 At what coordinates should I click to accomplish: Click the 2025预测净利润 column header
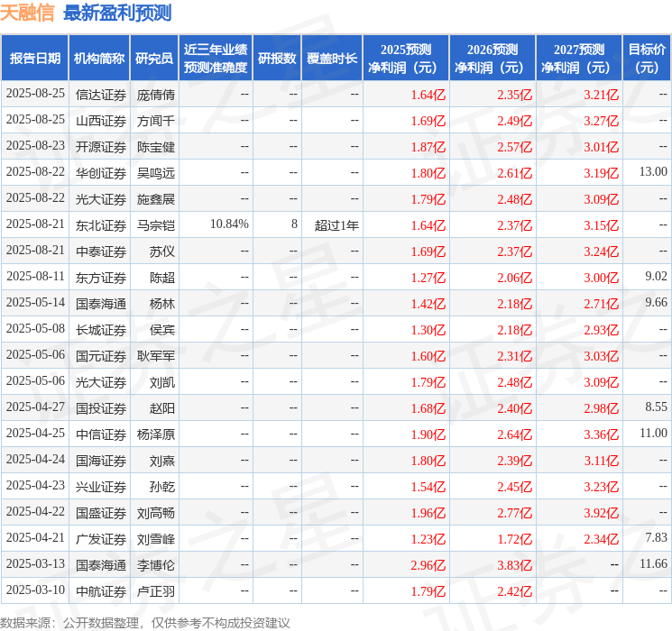pos(406,59)
